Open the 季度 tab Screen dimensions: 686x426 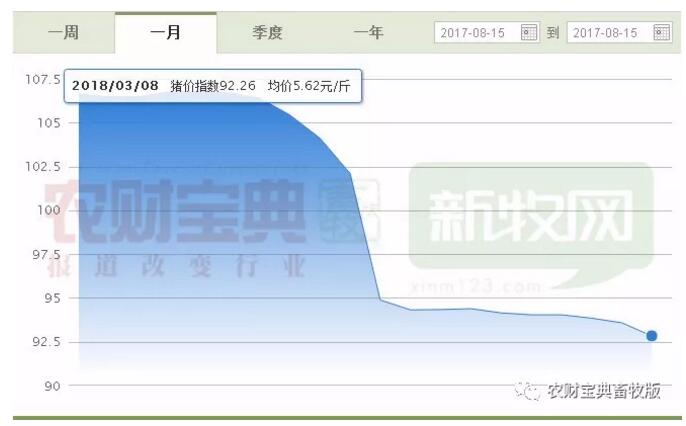[x=267, y=33]
